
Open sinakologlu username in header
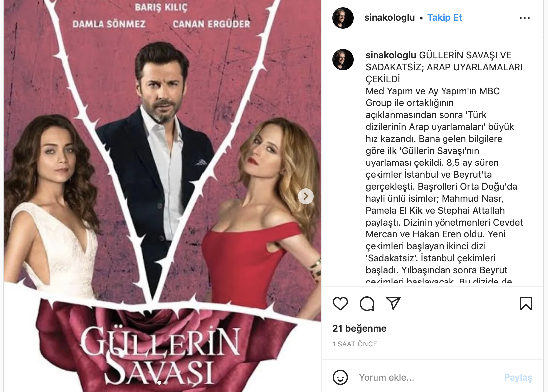(389, 17)
